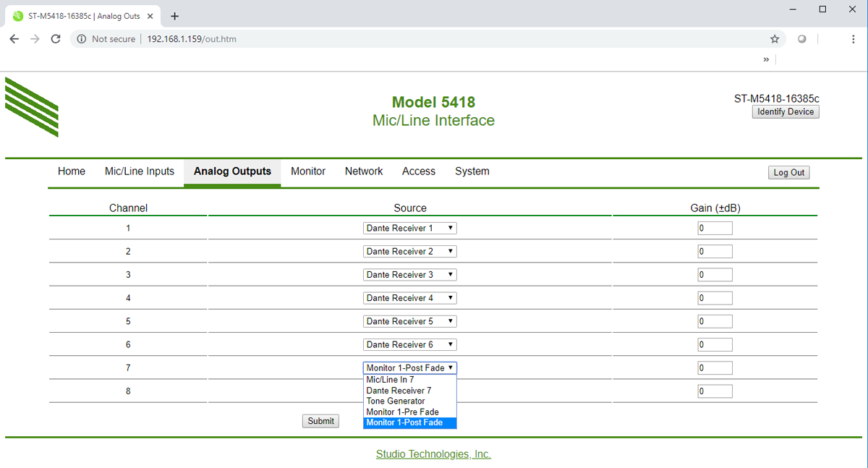Click the Channel 3 gain input field
Screen dimensions: 868x468
tap(715, 275)
